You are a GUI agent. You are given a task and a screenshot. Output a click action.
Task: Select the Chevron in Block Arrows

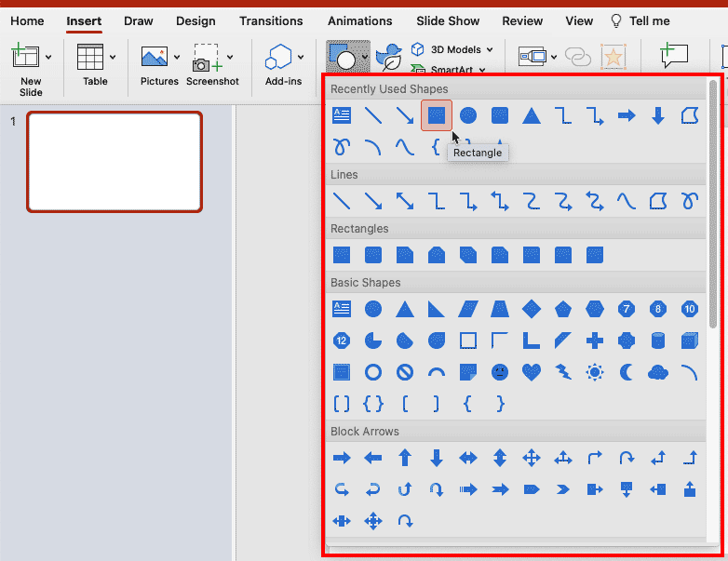tap(562, 489)
